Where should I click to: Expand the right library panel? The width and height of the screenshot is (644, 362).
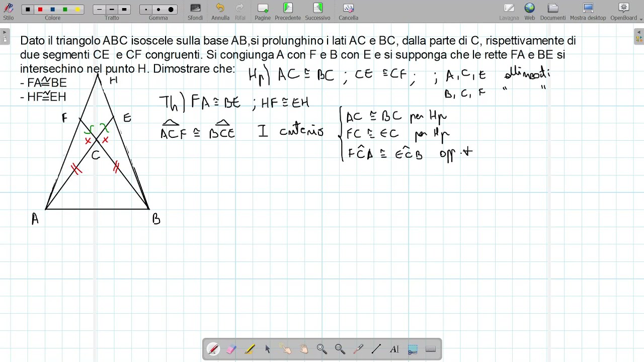[639, 36]
